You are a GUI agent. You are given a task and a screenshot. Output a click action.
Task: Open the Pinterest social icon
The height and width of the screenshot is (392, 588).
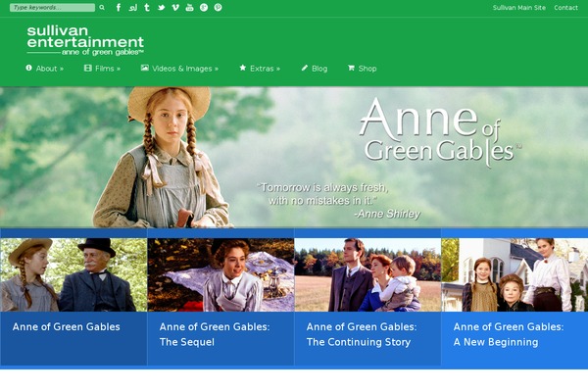tap(218, 7)
